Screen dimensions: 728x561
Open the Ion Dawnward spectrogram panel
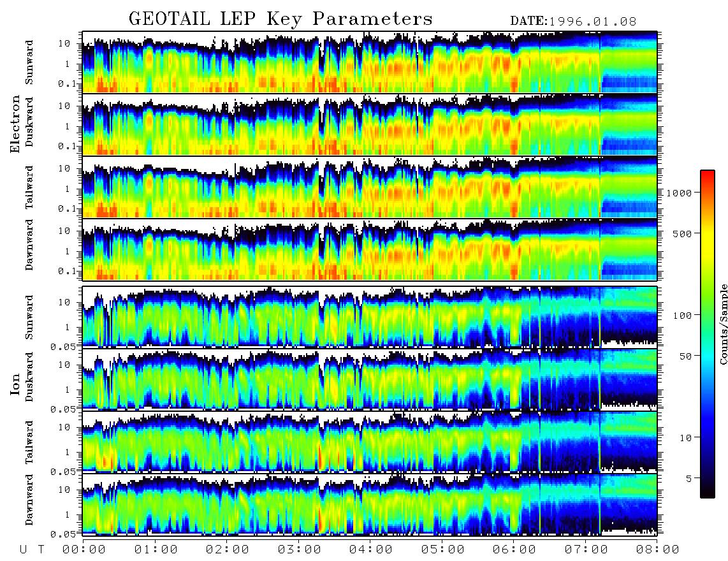point(370,504)
